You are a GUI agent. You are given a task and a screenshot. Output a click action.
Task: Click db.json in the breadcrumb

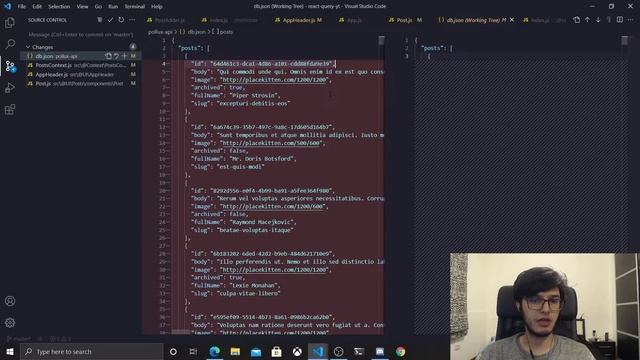pos(197,31)
